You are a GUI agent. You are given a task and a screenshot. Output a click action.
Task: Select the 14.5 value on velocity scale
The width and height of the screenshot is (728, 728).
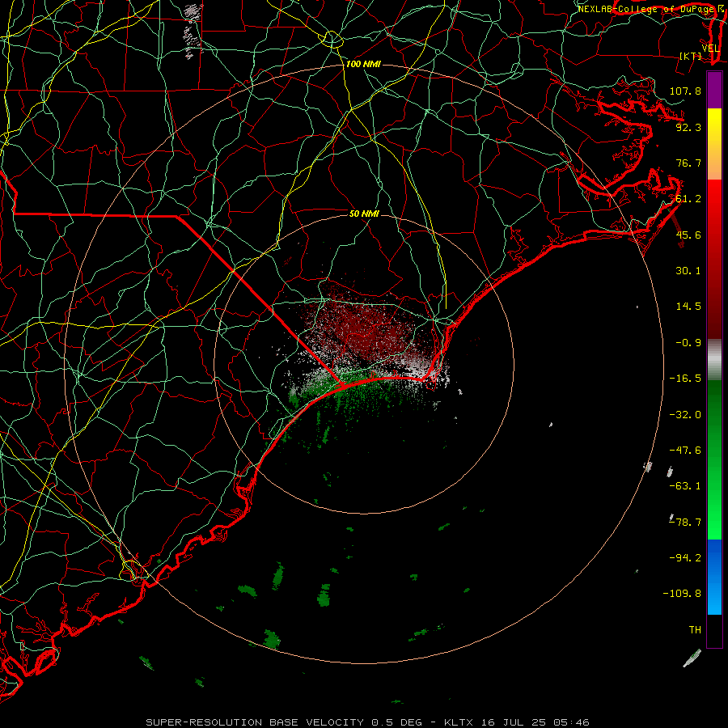pos(688,307)
